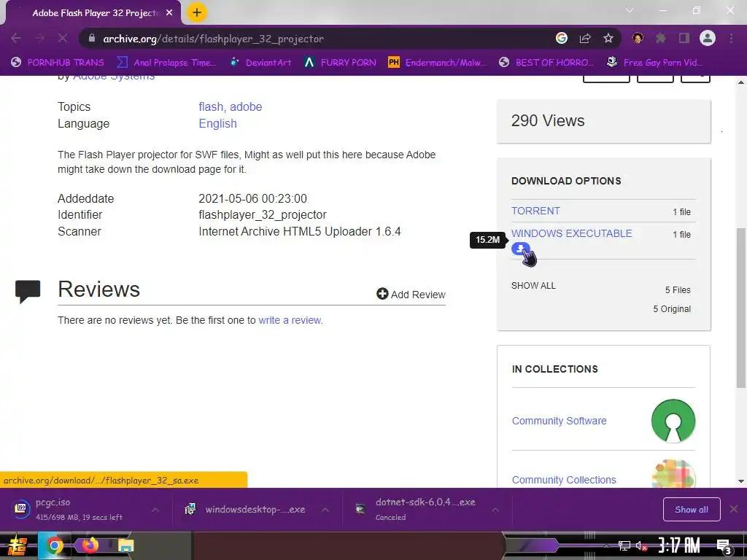Click the green Community Software collection thumbnail
The width and height of the screenshot is (747, 560).
(x=673, y=421)
